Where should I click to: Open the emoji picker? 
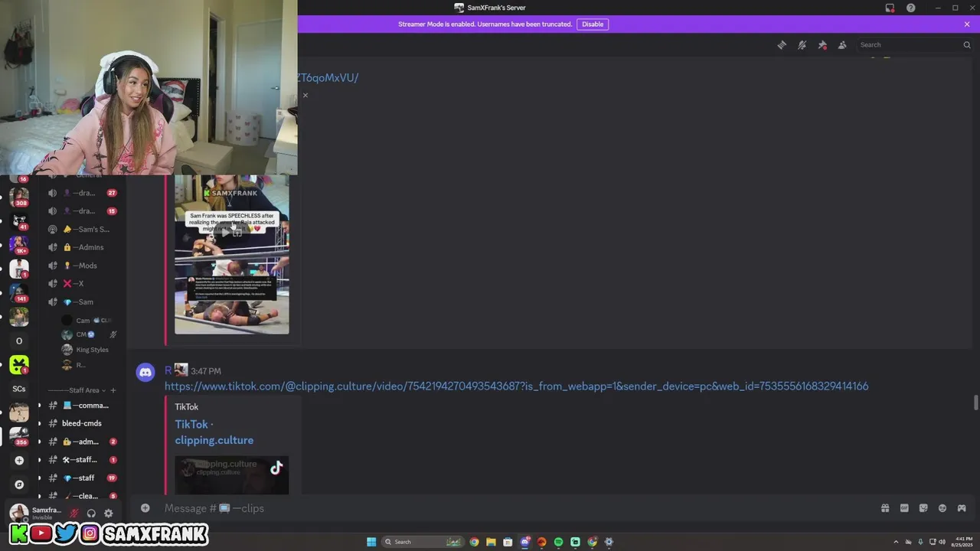tap(942, 508)
